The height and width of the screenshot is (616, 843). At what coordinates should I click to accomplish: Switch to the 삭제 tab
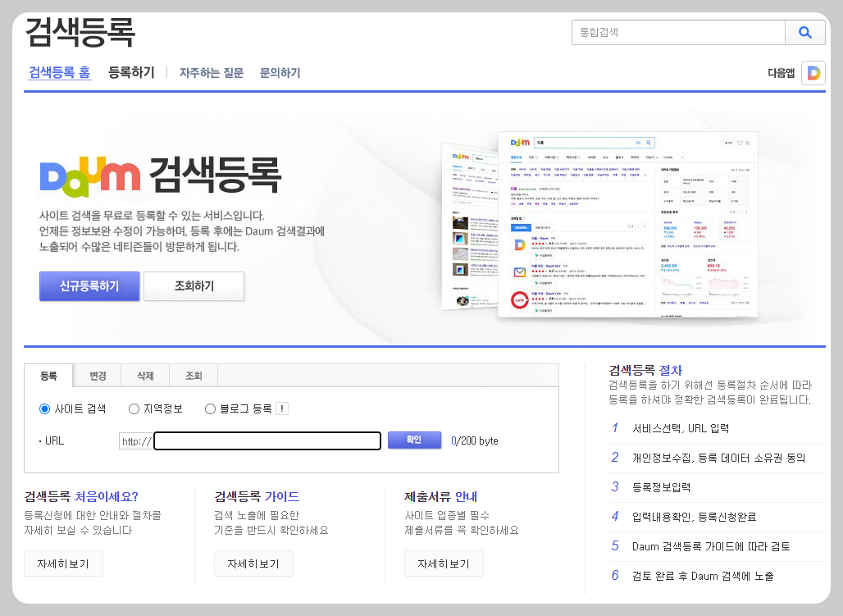pos(145,376)
